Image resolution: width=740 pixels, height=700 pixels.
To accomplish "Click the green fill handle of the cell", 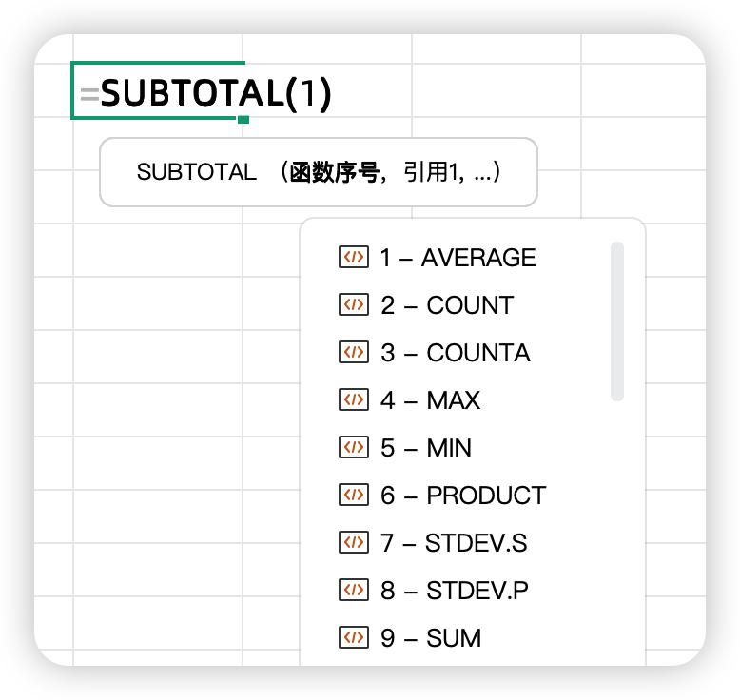I will (x=243, y=119).
